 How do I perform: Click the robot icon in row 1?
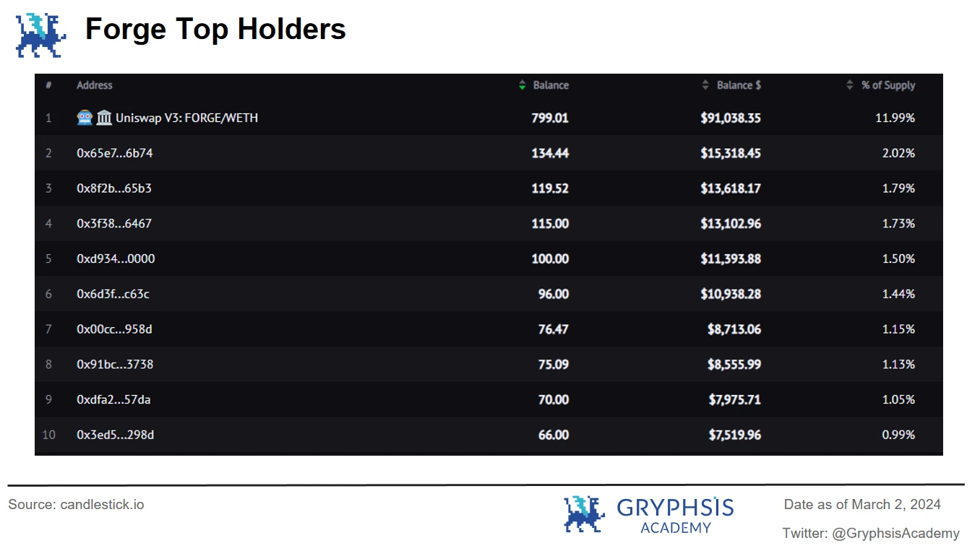tap(85, 118)
